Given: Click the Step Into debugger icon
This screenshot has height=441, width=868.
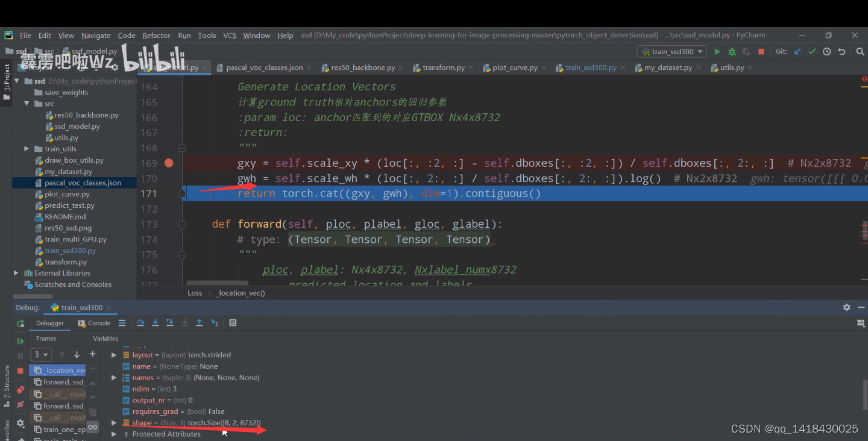Looking at the screenshot, I should click(x=156, y=323).
